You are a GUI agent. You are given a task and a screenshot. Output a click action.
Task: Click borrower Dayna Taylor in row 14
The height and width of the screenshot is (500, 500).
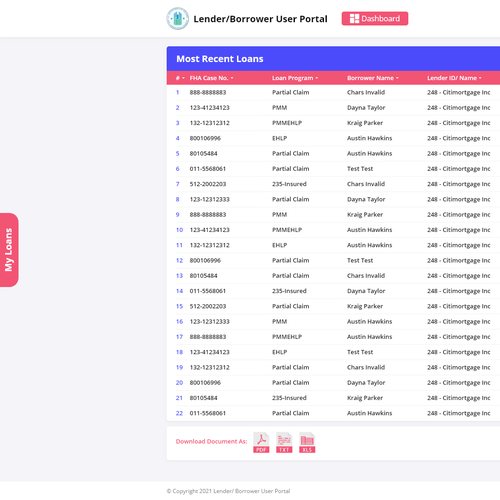pyautogui.click(x=366, y=291)
